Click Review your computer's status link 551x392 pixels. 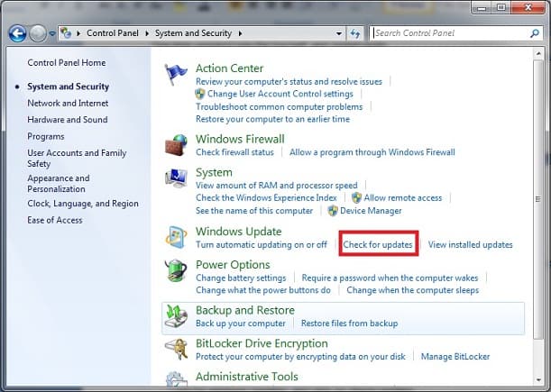coord(289,81)
